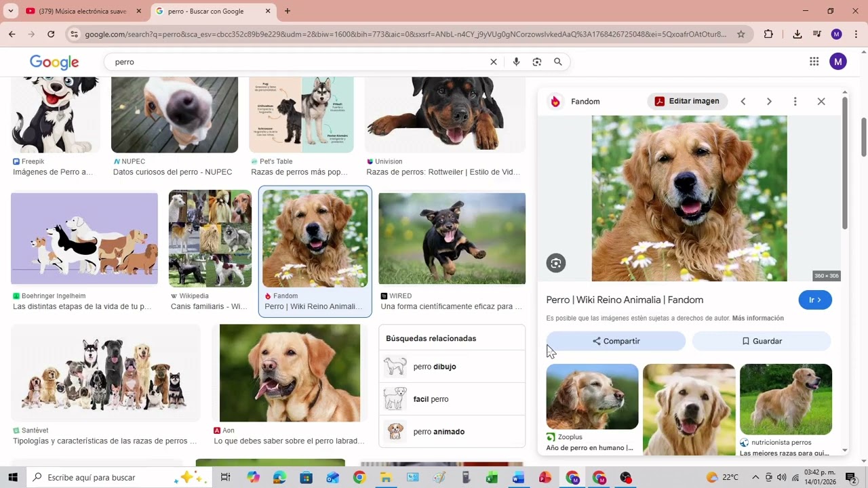Open Task View in the taskbar
The width and height of the screenshot is (868, 488).
pyautogui.click(x=226, y=477)
